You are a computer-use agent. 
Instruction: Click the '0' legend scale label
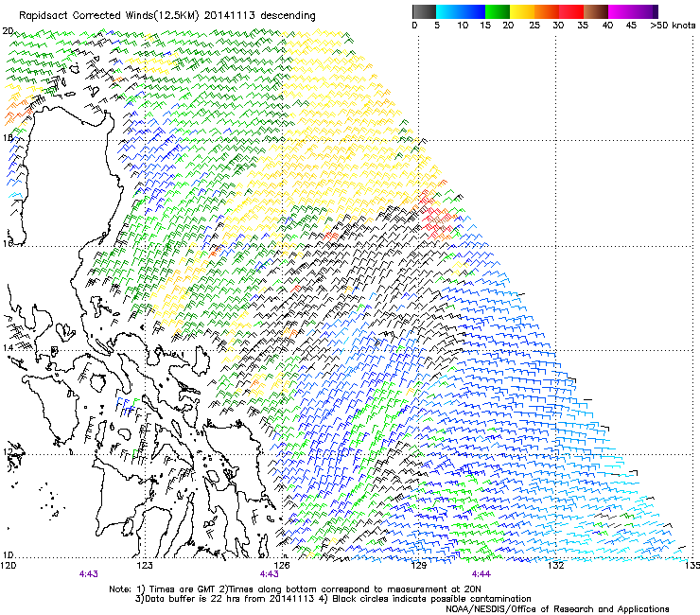(x=414, y=26)
